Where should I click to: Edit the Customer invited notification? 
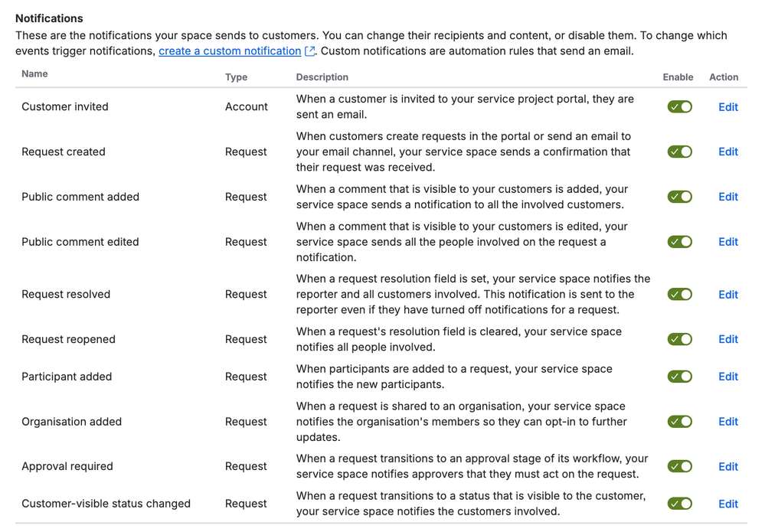pyautogui.click(x=727, y=107)
